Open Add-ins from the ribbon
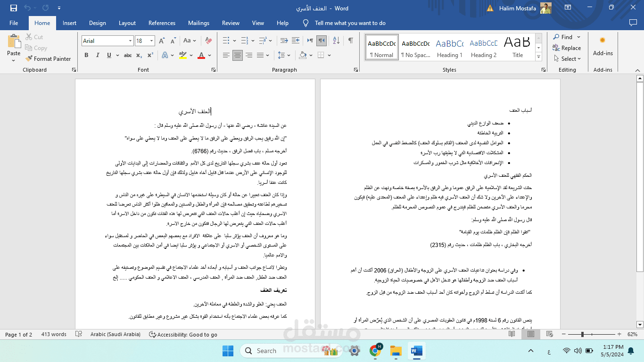The height and width of the screenshot is (362, 644). click(x=603, y=47)
